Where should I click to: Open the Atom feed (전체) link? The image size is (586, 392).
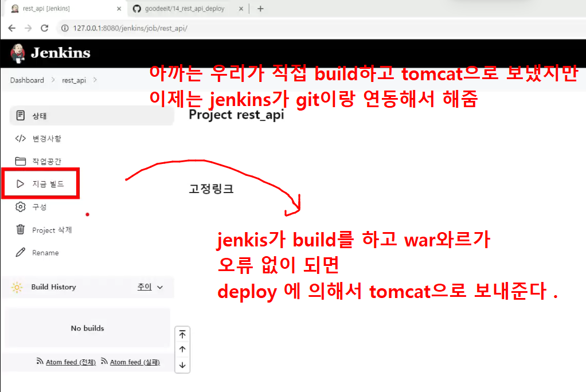[x=71, y=362]
